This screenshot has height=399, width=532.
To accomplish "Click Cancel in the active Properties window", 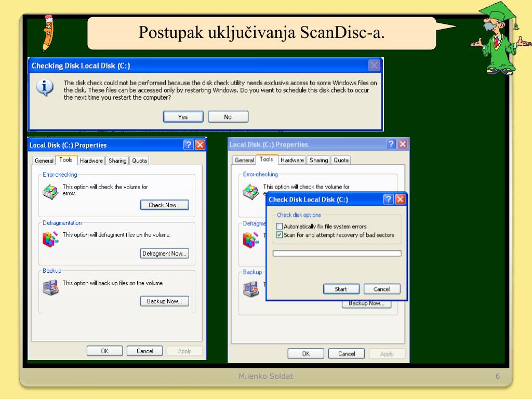I will point(145,351).
